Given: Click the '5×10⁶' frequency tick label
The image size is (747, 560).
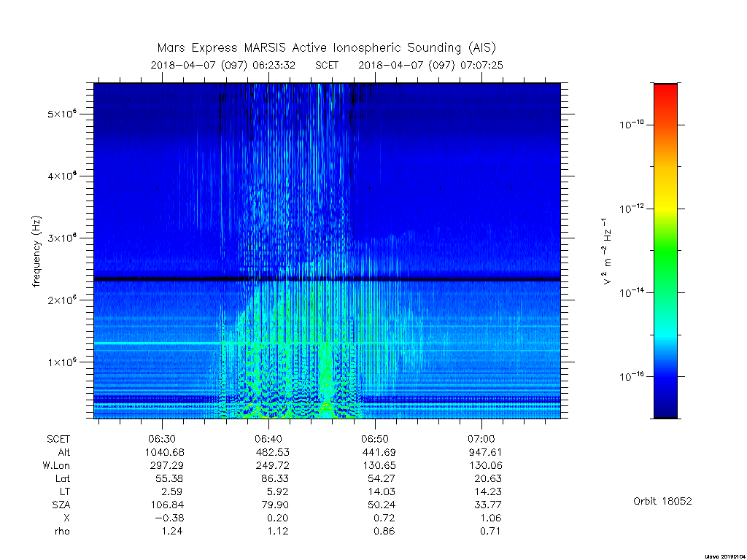Looking at the screenshot, I should (x=62, y=114).
